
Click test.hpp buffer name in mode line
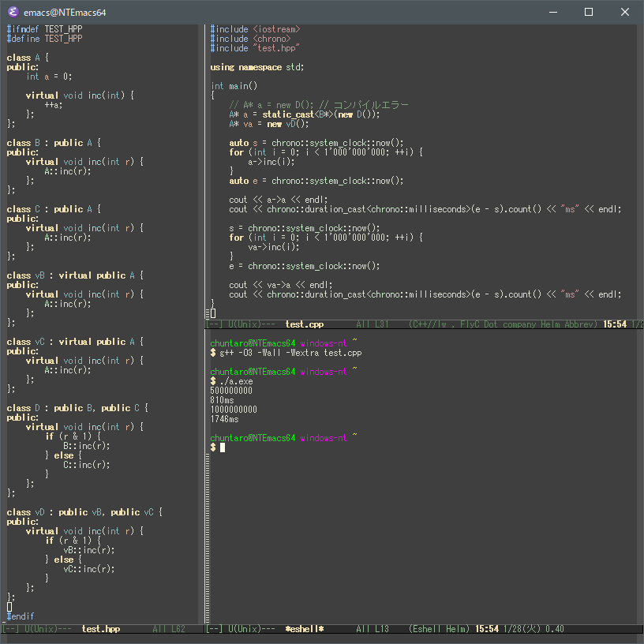click(x=101, y=629)
